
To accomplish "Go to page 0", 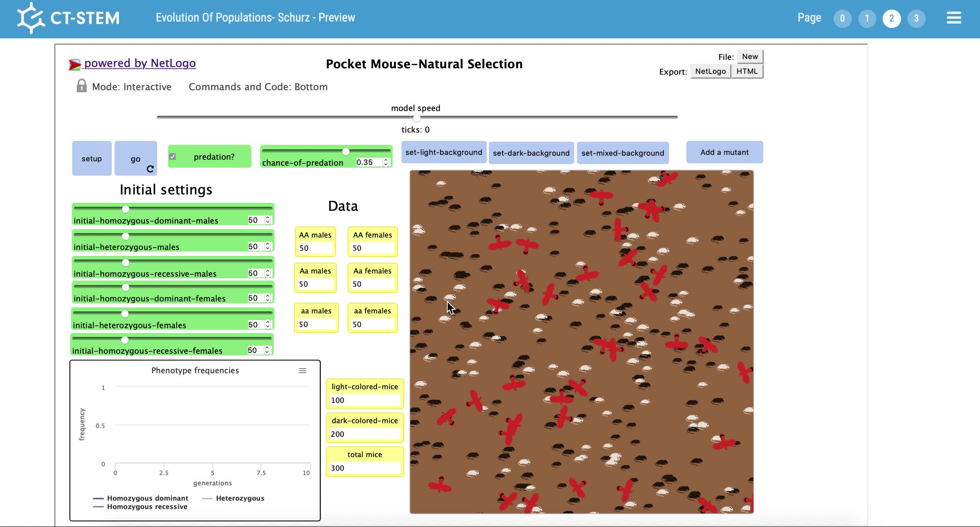I will (x=842, y=18).
